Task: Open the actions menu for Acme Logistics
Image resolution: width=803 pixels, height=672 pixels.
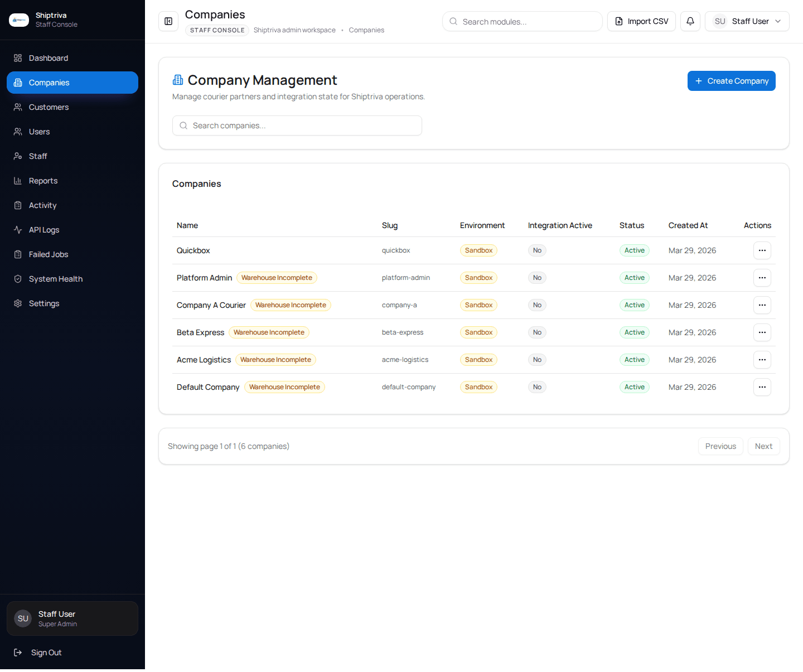Action: [x=762, y=360]
